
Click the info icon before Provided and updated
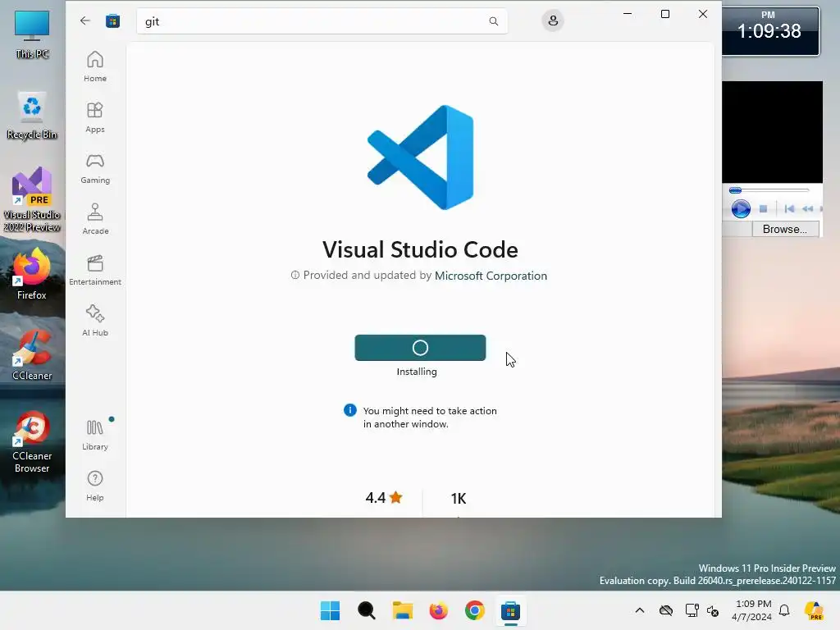click(294, 275)
